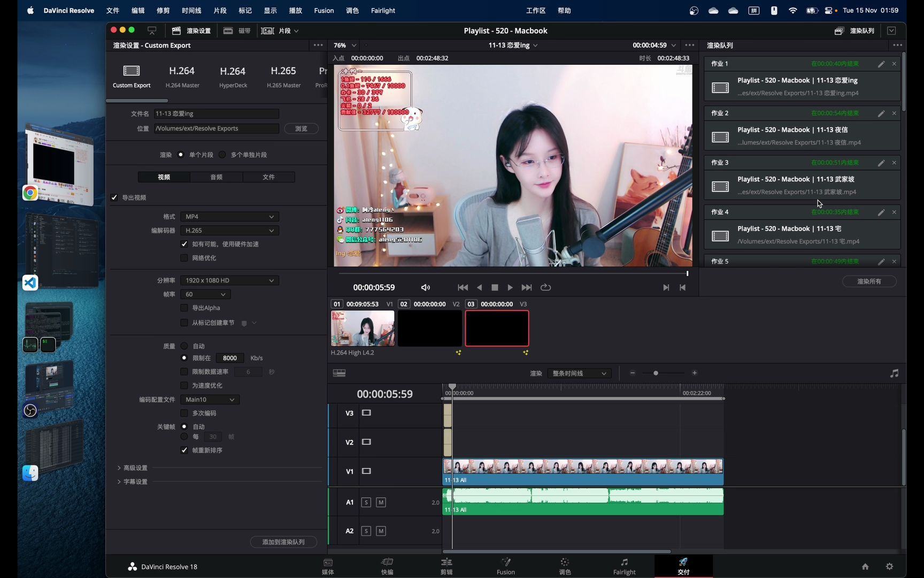This screenshot has height=578, width=924.
Task: Click Add to Render Queue button
Action: 283,542
